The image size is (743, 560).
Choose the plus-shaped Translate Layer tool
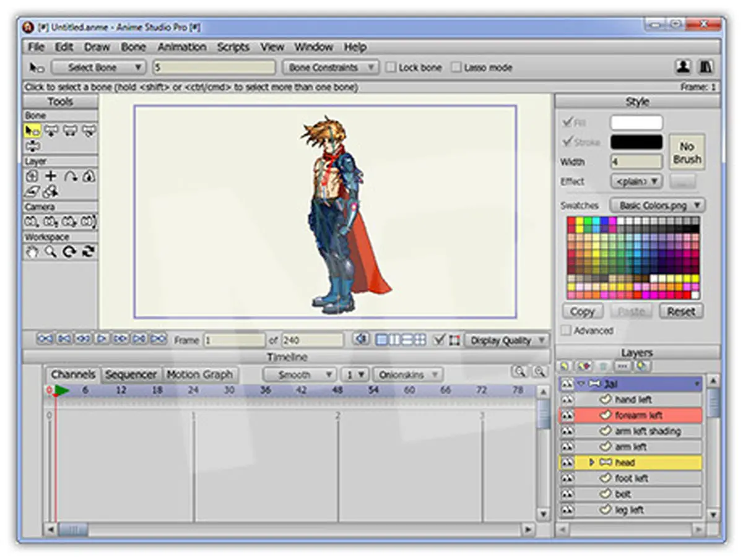(51, 176)
